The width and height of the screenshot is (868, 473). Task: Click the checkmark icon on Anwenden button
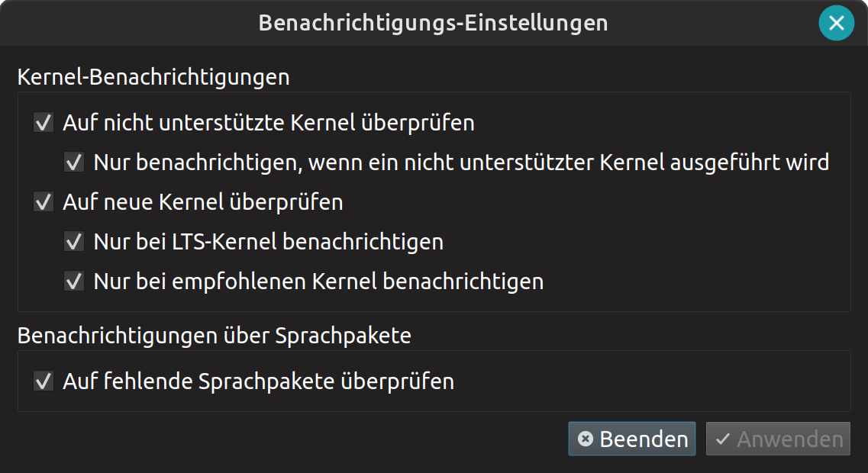coord(724,439)
